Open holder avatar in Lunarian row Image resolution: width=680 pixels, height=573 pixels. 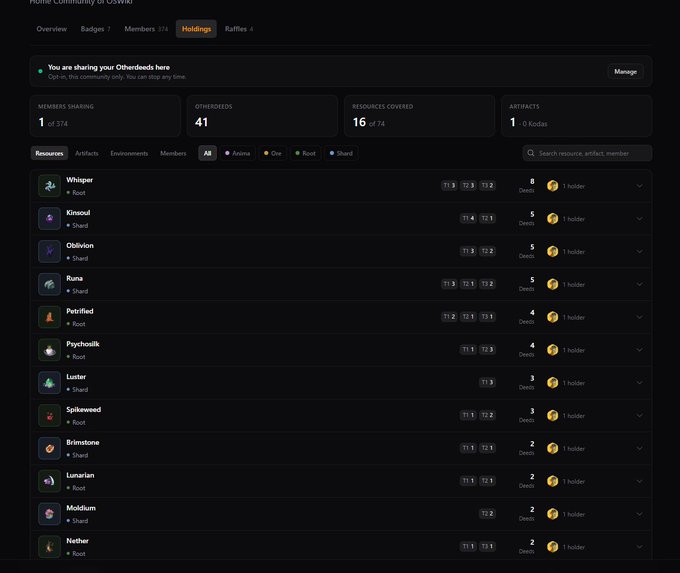tap(552, 481)
